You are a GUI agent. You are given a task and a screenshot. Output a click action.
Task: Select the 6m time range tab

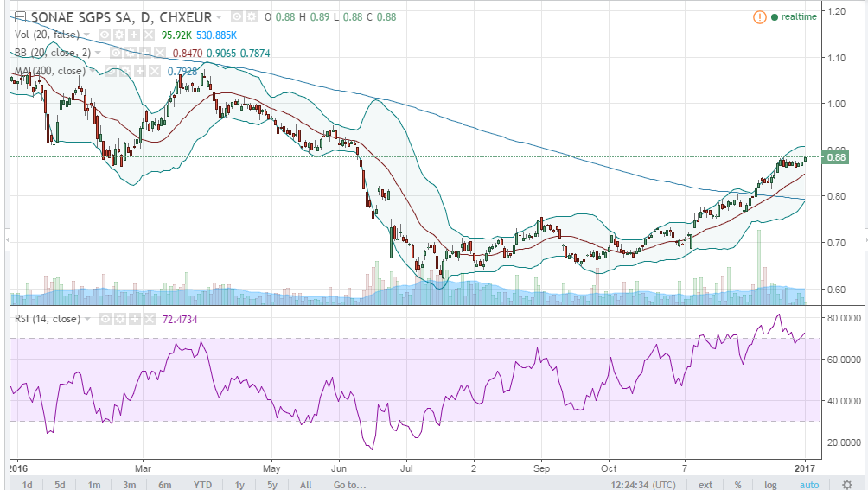click(x=164, y=485)
